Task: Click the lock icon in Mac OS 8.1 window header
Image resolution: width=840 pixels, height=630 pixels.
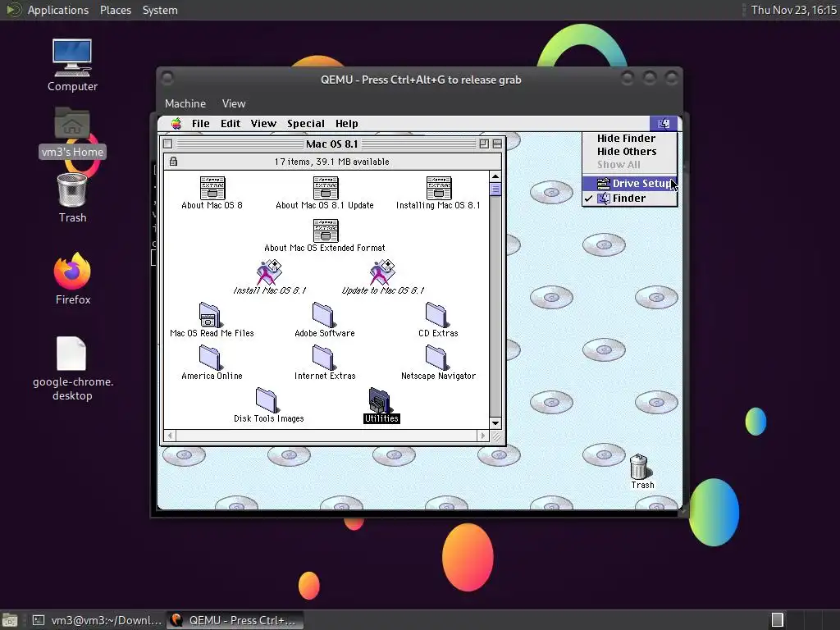Action: (173, 162)
